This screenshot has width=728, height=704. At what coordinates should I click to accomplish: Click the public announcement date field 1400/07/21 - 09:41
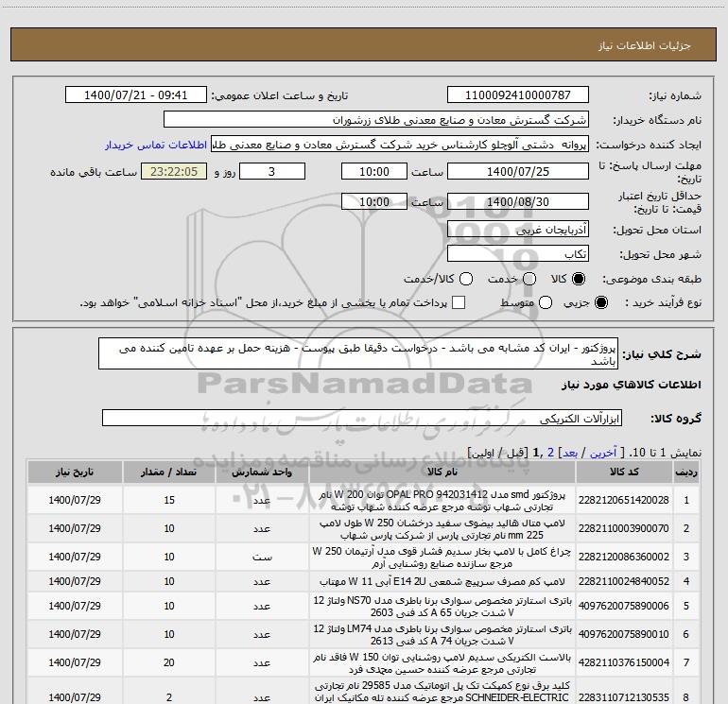pyautogui.click(x=135, y=95)
